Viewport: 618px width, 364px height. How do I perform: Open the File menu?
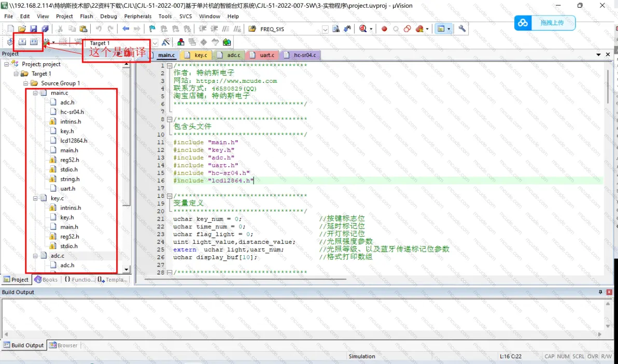(x=9, y=16)
